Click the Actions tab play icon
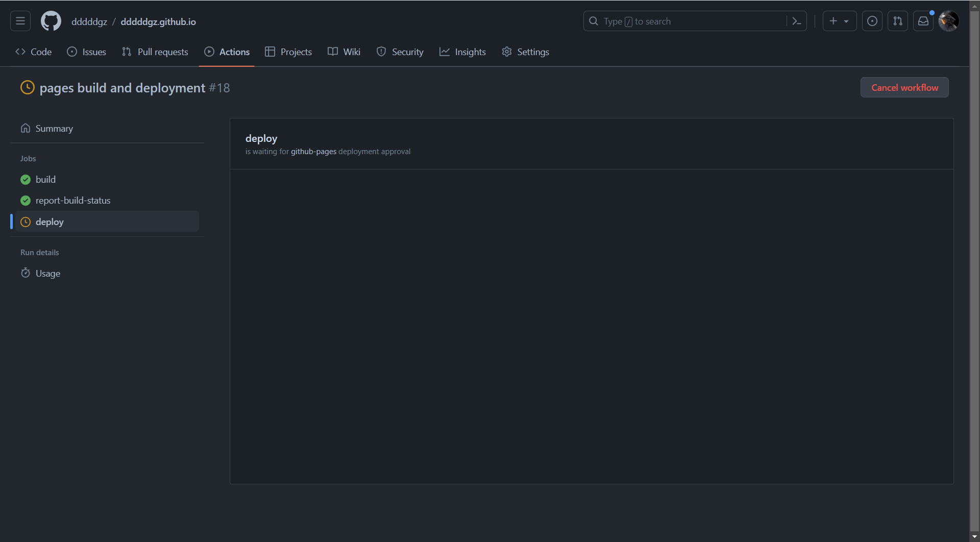This screenshot has width=980, height=542. point(209,52)
